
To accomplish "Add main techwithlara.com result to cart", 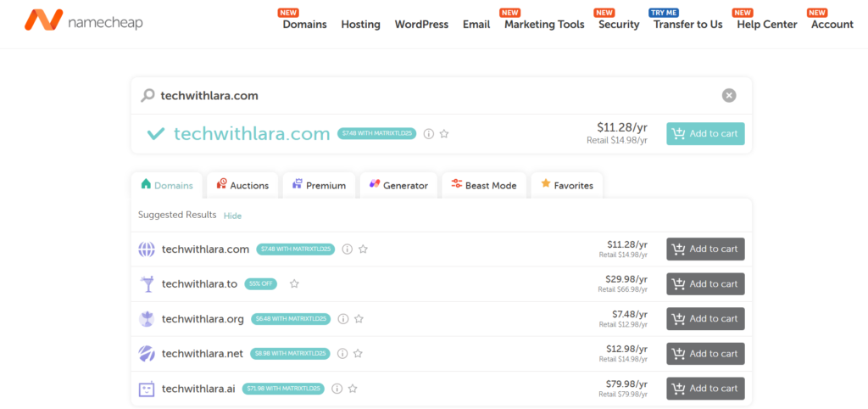I will [705, 133].
